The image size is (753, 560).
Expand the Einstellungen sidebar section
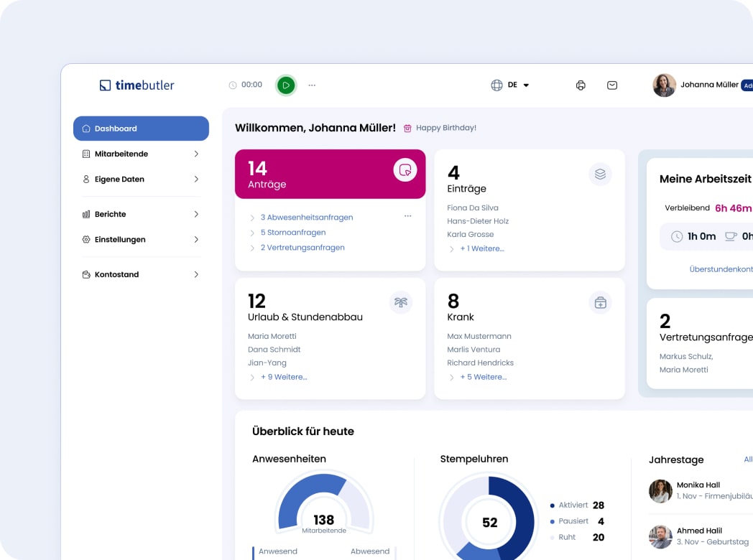[141, 239]
